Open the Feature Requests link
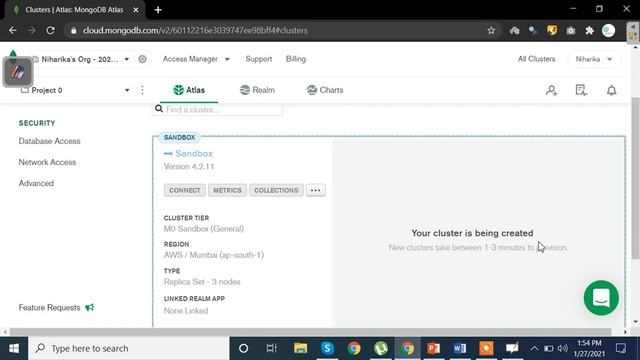Image resolution: width=640 pixels, height=360 pixels. click(x=49, y=308)
